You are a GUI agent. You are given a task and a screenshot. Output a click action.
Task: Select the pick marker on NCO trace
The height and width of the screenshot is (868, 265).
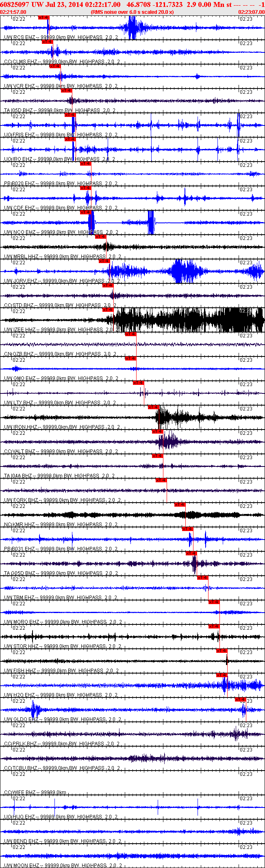pyautogui.click(x=85, y=212)
